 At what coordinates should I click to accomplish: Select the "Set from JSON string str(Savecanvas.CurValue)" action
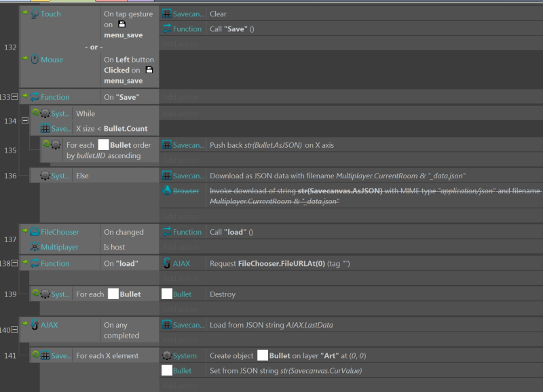tap(286, 371)
